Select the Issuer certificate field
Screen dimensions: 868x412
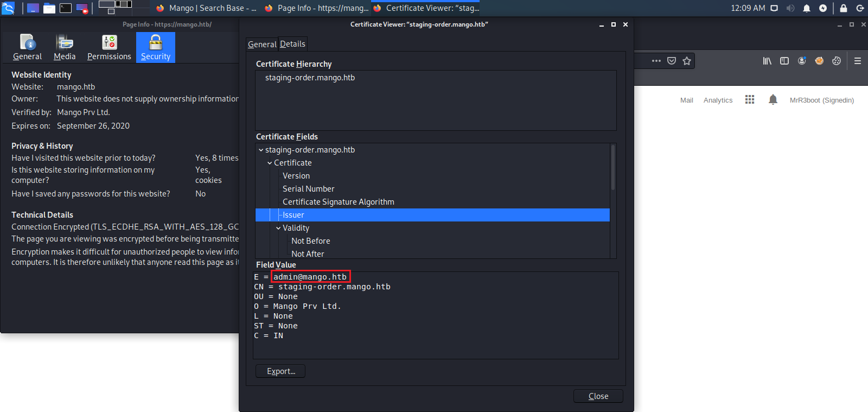click(432, 215)
